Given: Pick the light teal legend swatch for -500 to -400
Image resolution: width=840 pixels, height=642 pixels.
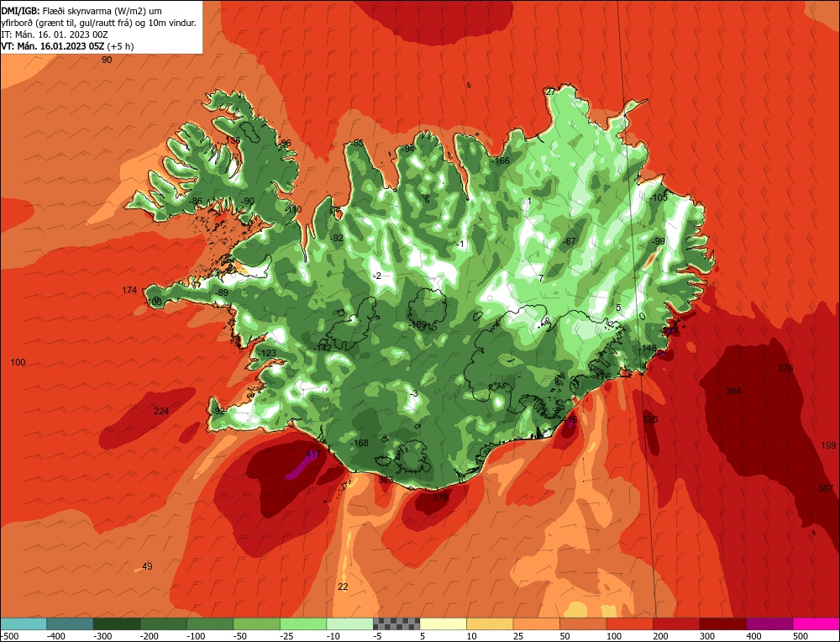Looking at the screenshot, I should coord(24,624).
